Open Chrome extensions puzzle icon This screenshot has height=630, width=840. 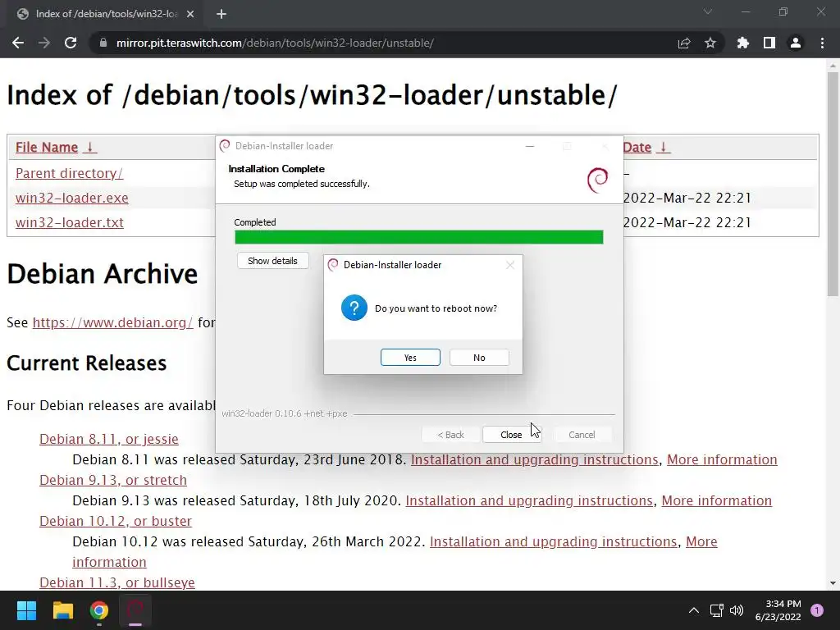(x=743, y=43)
